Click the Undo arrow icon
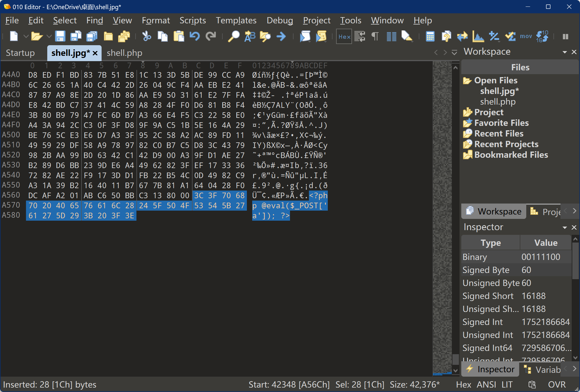This screenshot has width=580, height=392. [x=195, y=36]
